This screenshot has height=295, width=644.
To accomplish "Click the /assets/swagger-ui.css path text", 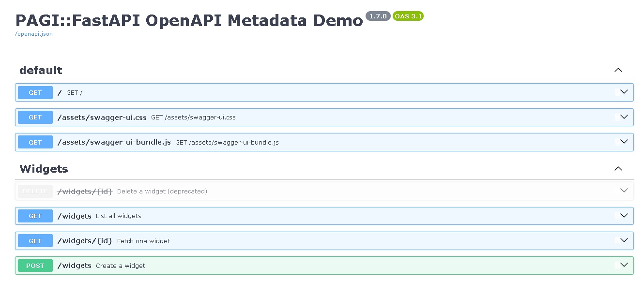I will (102, 117).
